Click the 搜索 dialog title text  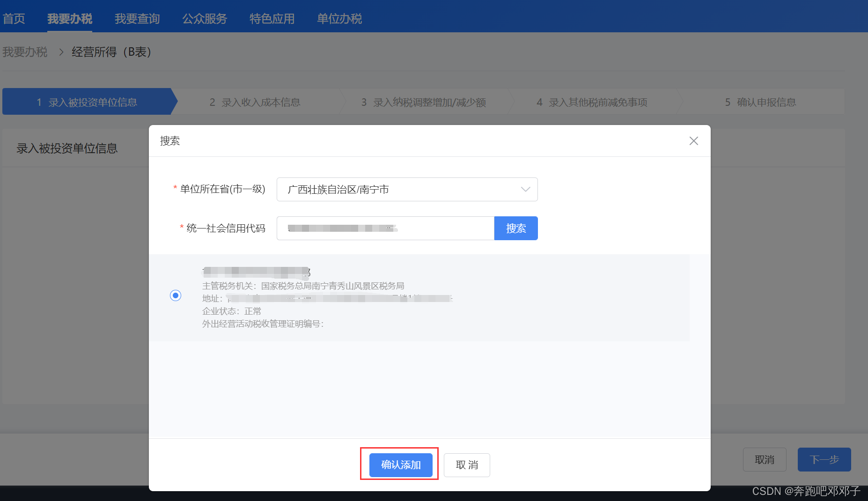pos(170,141)
